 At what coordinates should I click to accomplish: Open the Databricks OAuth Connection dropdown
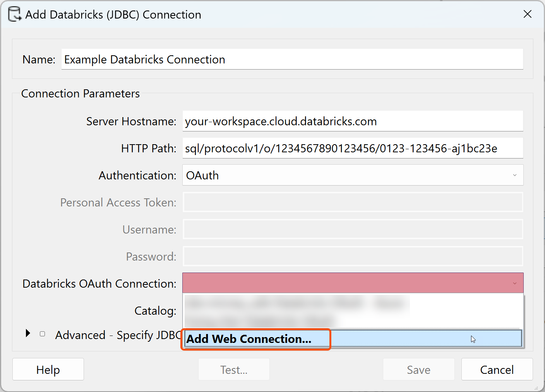[x=353, y=283]
